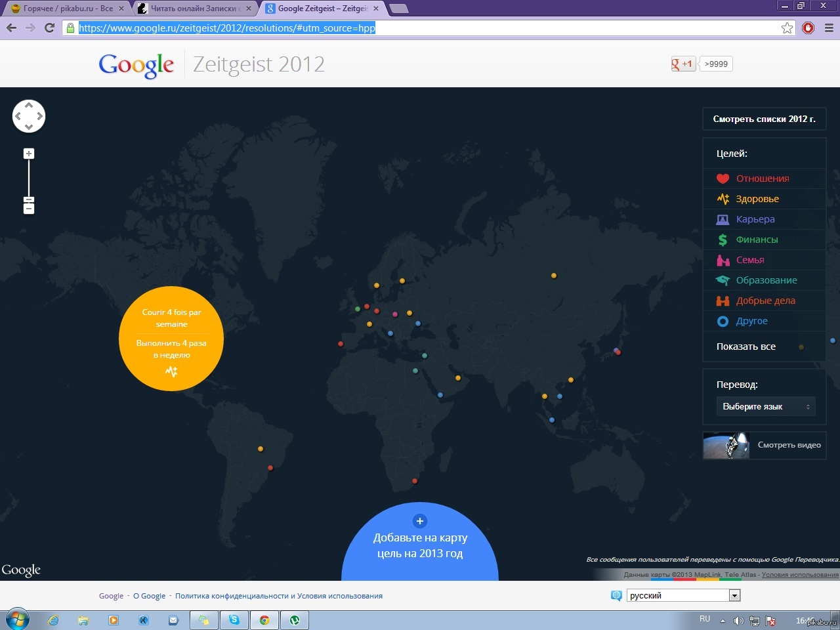Open the Выберите язык translation dropdown
The width and height of the screenshot is (840, 630).
(x=766, y=406)
